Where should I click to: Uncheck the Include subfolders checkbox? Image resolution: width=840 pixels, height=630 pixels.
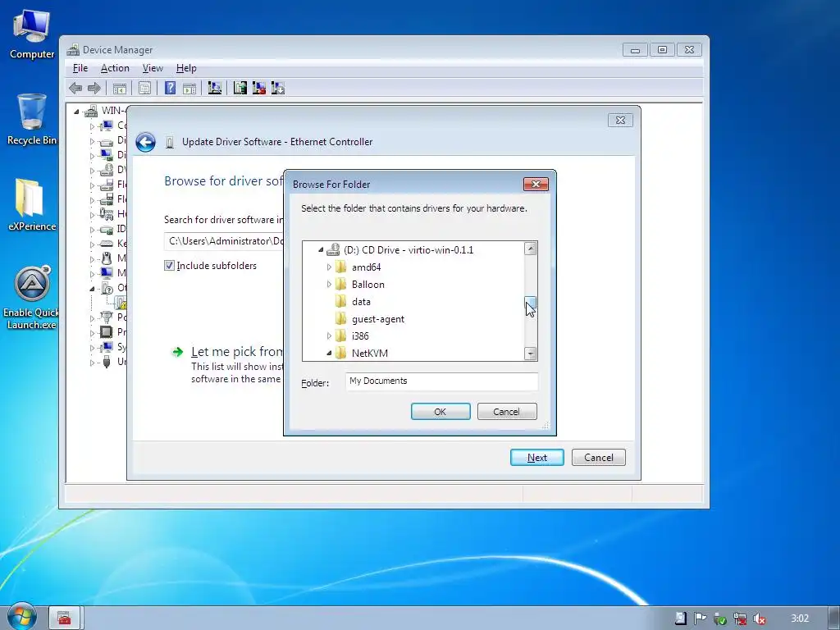(169, 265)
